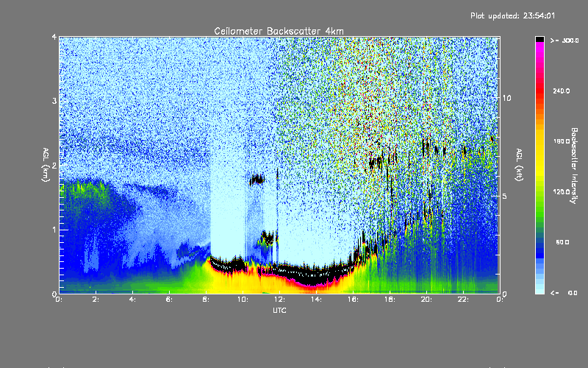588x368 pixels.
Task: Click the thick black cloud-base band above 14:
Action: [x=315, y=276]
